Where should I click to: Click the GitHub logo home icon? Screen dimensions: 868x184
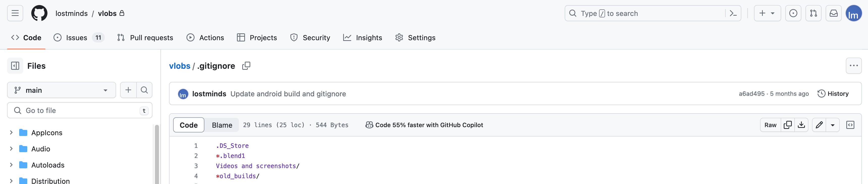(39, 13)
